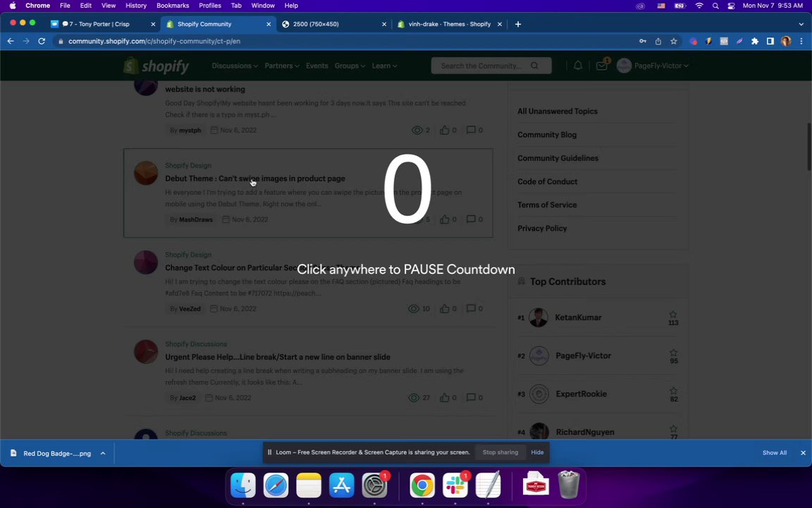
Task: Click the search magnifier in community search
Action: click(x=534, y=66)
